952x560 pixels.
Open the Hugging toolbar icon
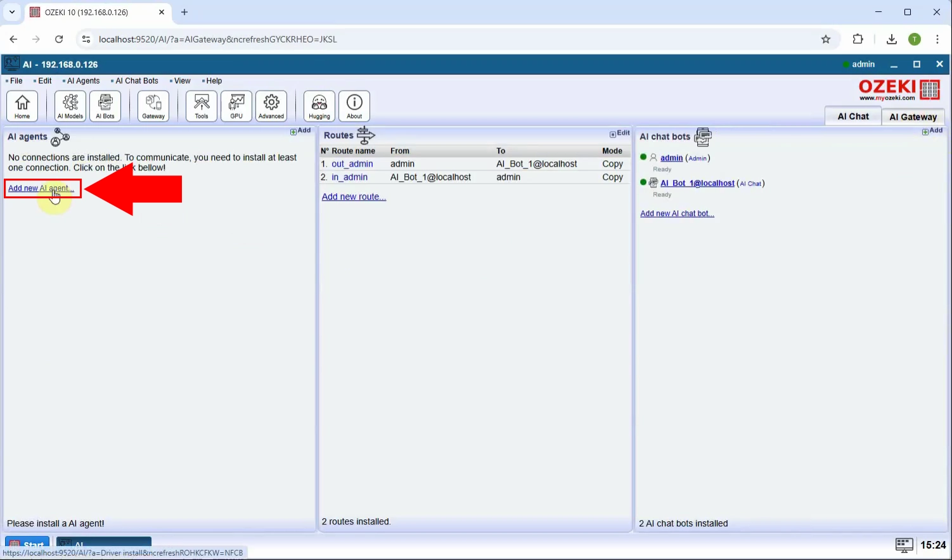click(x=319, y=106)
